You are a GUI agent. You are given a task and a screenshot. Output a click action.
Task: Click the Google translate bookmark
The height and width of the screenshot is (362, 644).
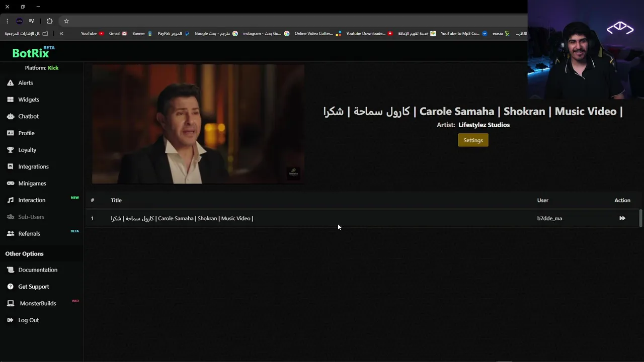[x=216, y=34]
